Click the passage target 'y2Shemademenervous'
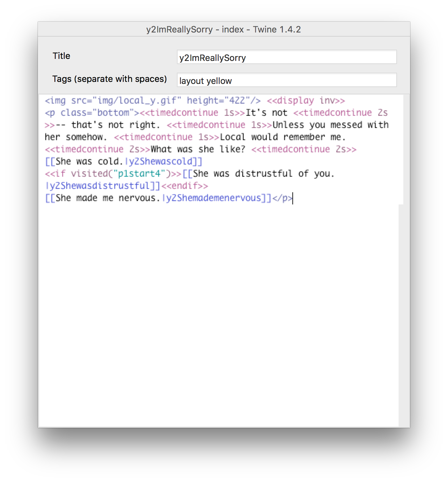448x482 pixels. point(213,198)
